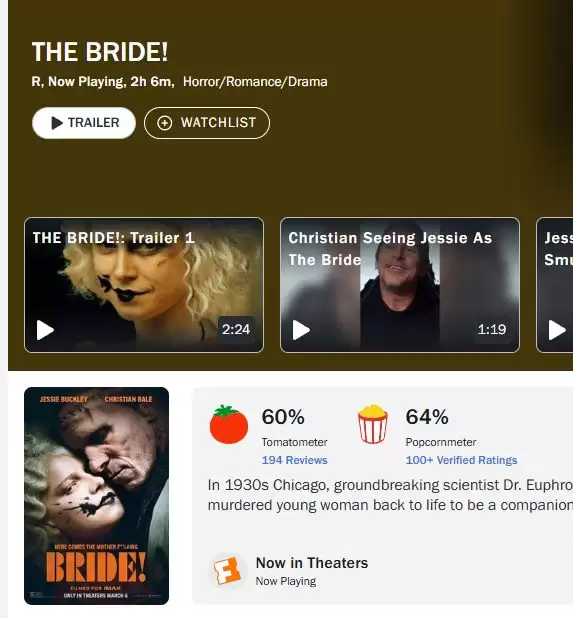Click the Now in Theaters heading
This screenshot has width=573, height=618.
click(312, 563)
